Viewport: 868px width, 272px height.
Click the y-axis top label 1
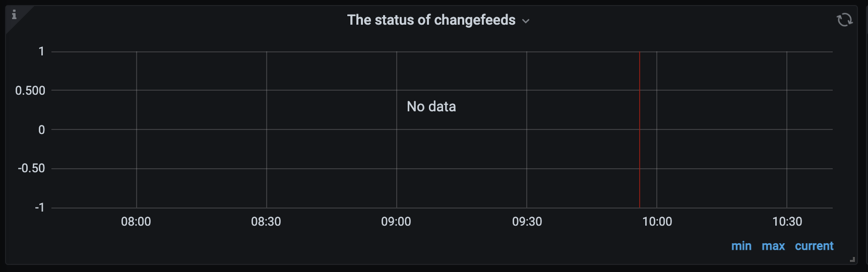(41, 51)
